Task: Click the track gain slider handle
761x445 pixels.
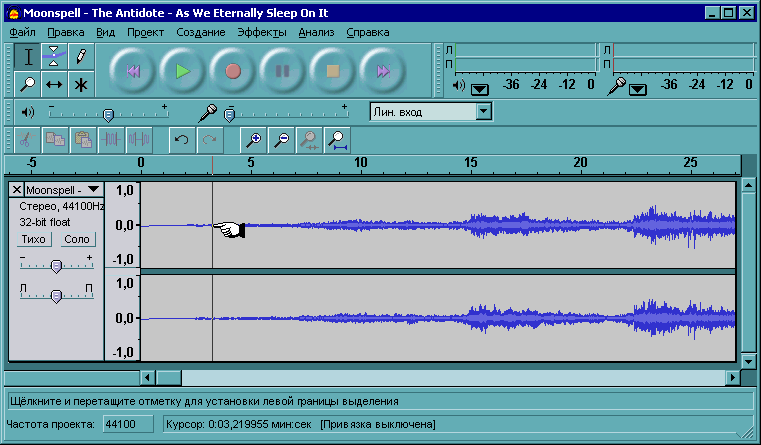Action: (x=56, y=266)
